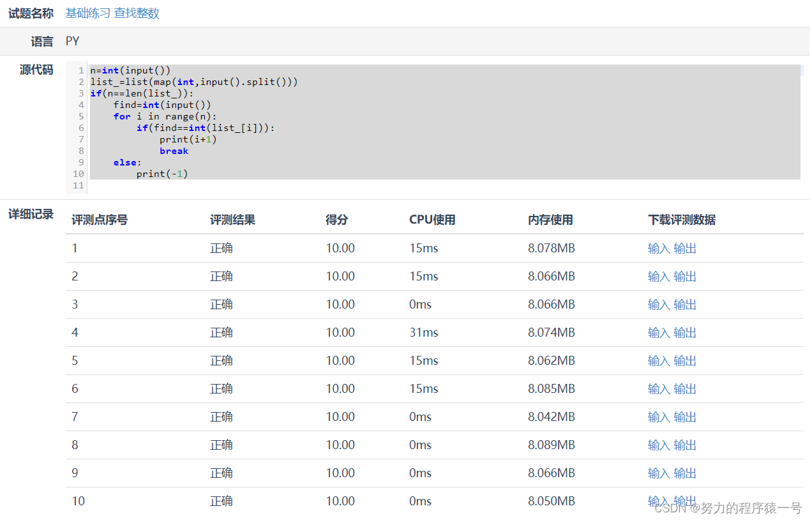The width and height of the screenshot is (812, 520).
Task: Click memory value 8.050MB
Action: pos(552,501)
